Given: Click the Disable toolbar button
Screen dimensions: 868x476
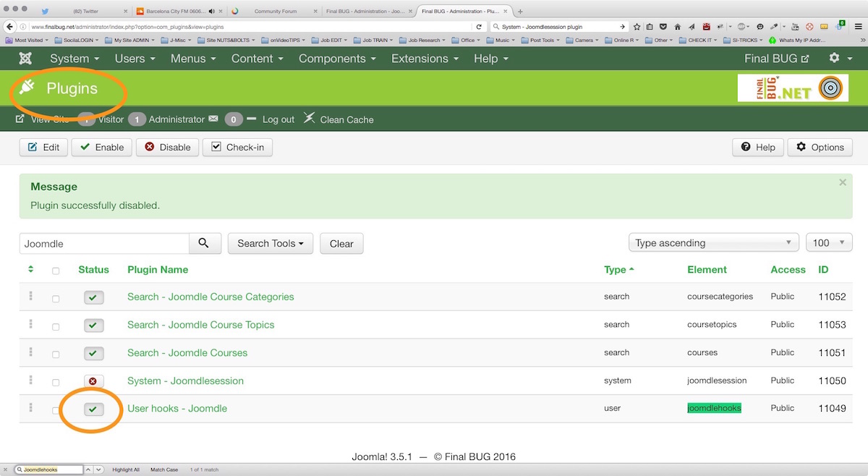Looking at the screenshot, I should 167,148.
